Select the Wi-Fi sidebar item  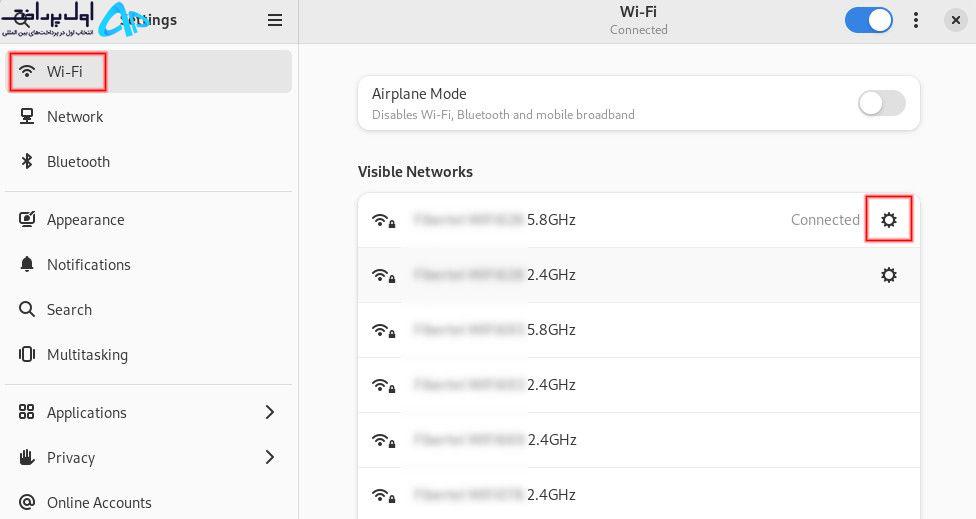coord(149,72)
